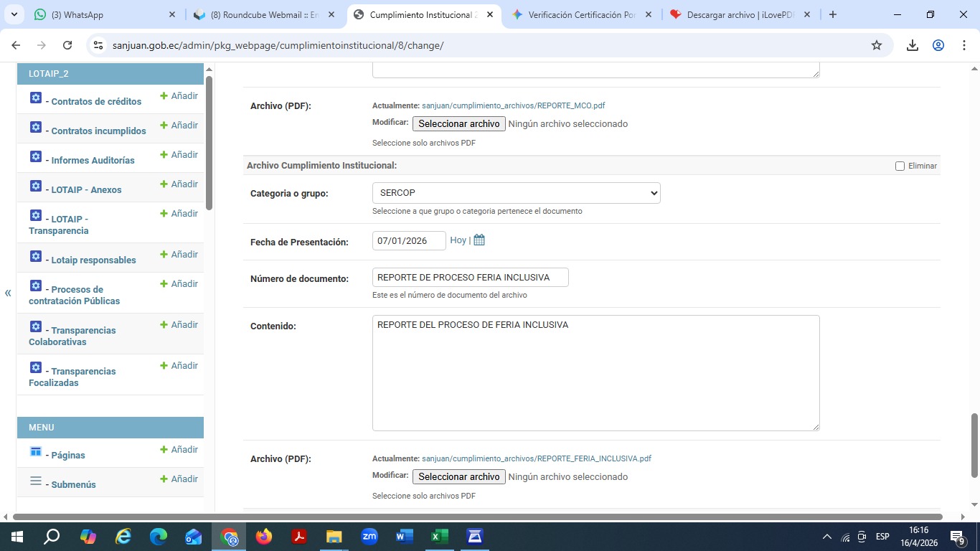Click the Páginas sidebar icon

point(36,451)
